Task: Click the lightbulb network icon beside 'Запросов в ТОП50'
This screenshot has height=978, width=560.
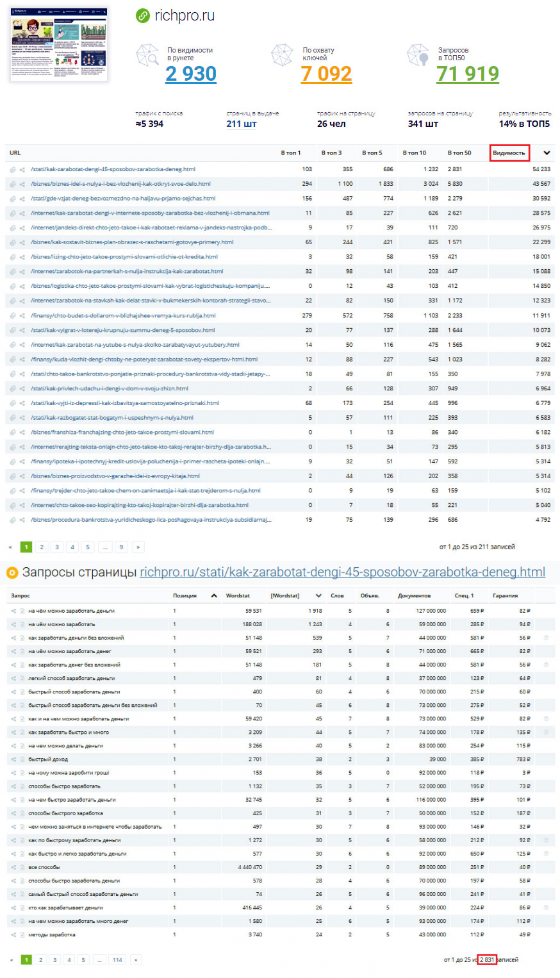Action: tap(418, 55)
